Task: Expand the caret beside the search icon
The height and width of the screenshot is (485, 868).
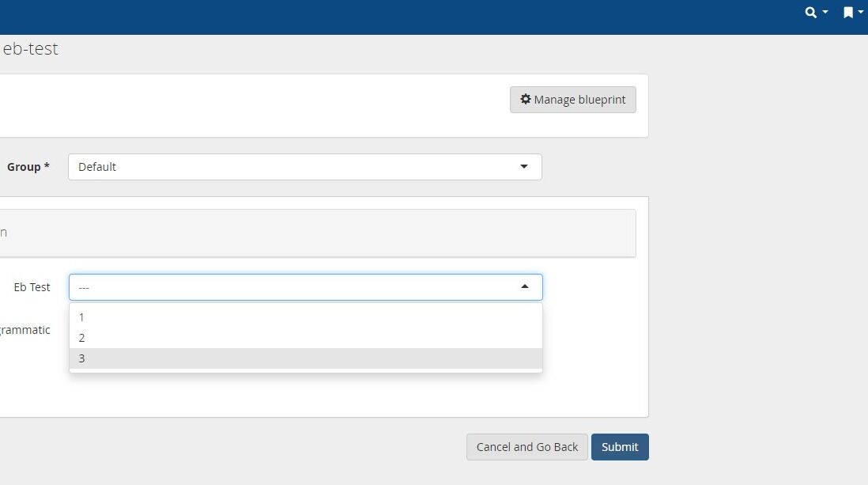Action: coord(825,12)
